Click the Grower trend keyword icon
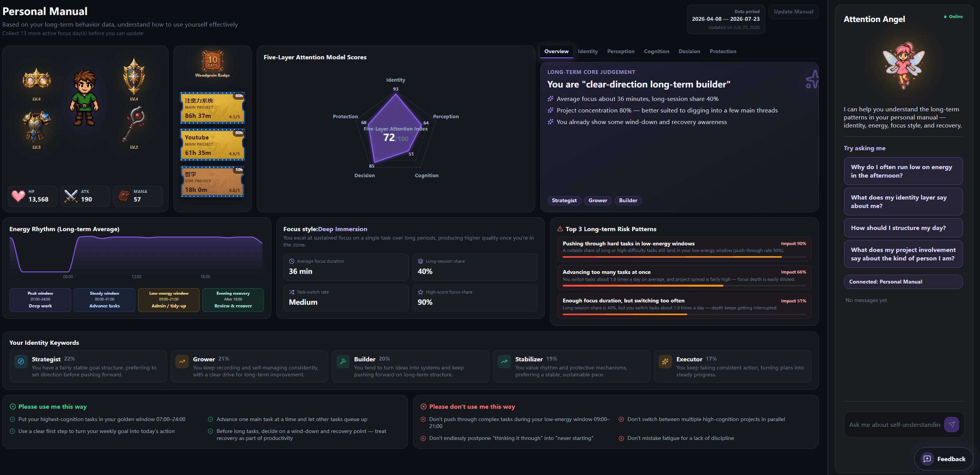The image size is (980, 475). tap(182, 361)
